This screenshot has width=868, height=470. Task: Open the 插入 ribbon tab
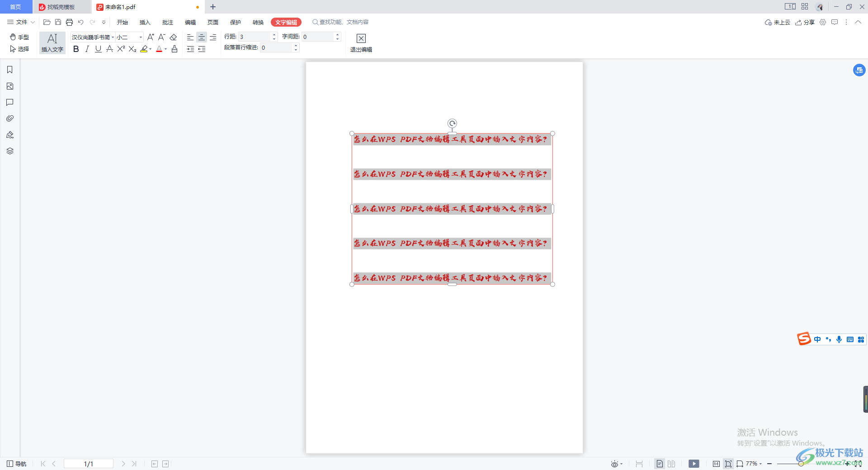pos(145,22)
